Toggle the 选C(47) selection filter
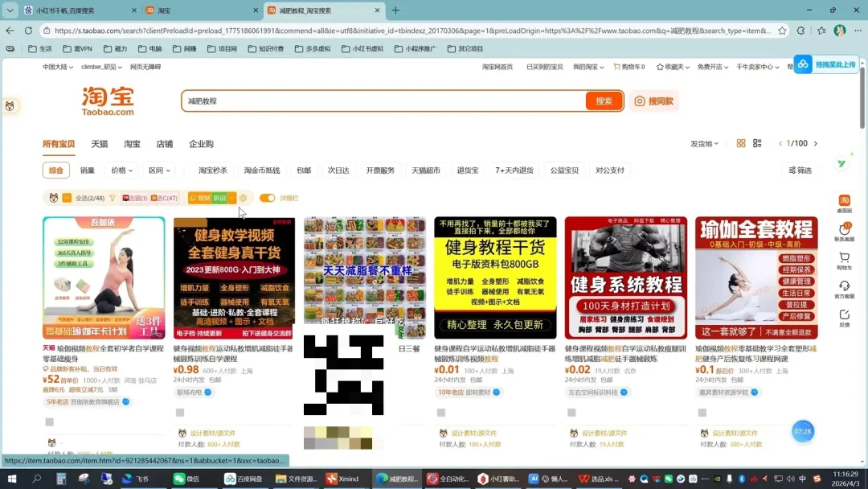868x489 pixels. point(165,199)
